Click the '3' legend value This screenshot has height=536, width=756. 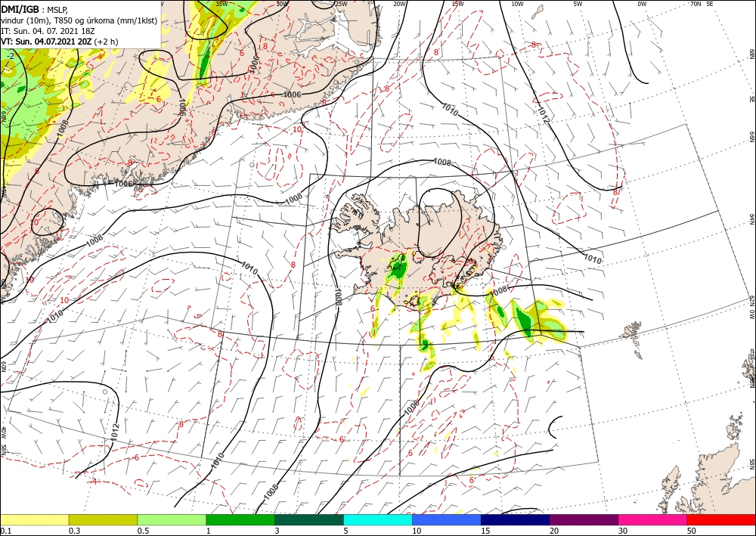[277, 531]
